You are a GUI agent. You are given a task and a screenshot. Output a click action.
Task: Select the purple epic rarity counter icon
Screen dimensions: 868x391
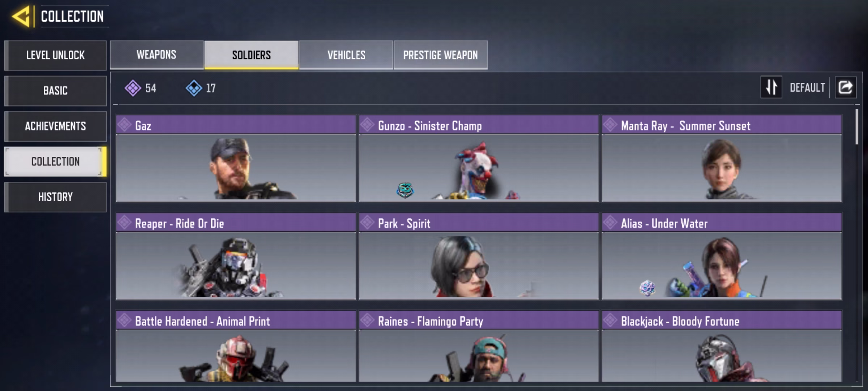133,88
